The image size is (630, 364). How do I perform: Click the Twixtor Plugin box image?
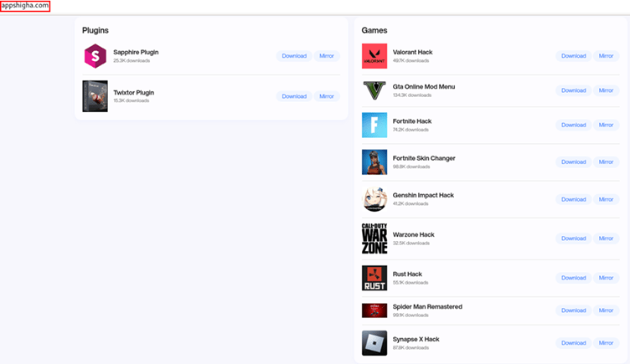click(96, 96)
